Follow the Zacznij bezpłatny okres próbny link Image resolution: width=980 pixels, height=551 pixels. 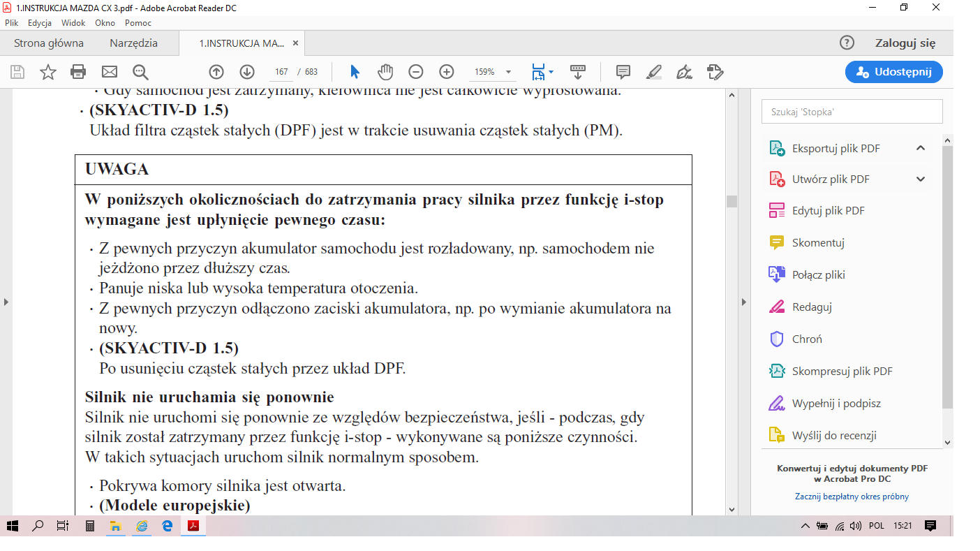pyautogui.click(x=852, y=497)
